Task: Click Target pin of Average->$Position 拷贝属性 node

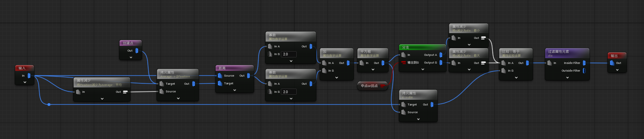Action: 161,84
